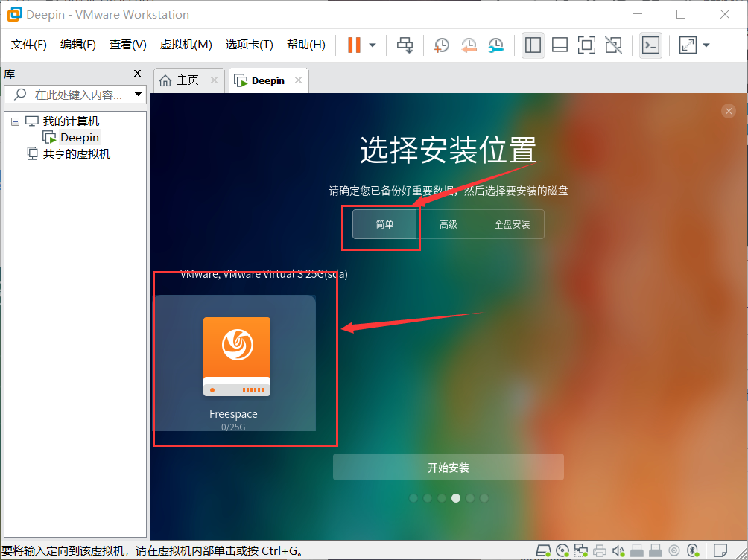Click the hard disk status bar icon
Viewport: 748px width, 560px height.
coord(543,551)
